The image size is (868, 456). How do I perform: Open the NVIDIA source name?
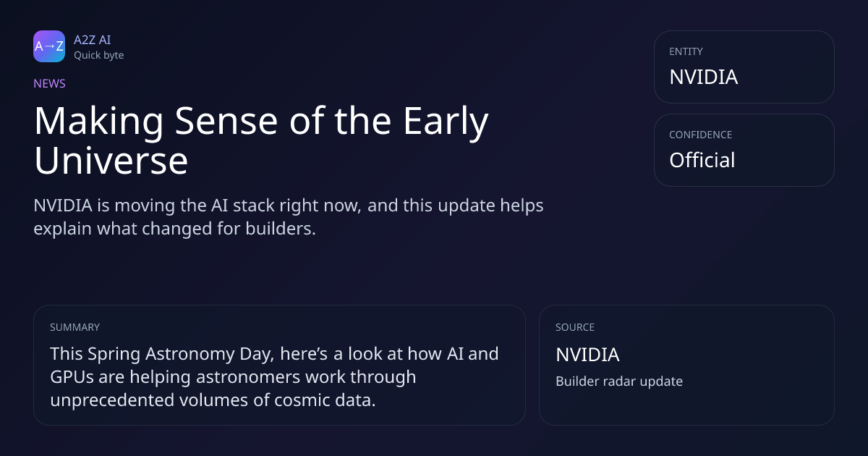pyautogui.click(x=587, y=355)
